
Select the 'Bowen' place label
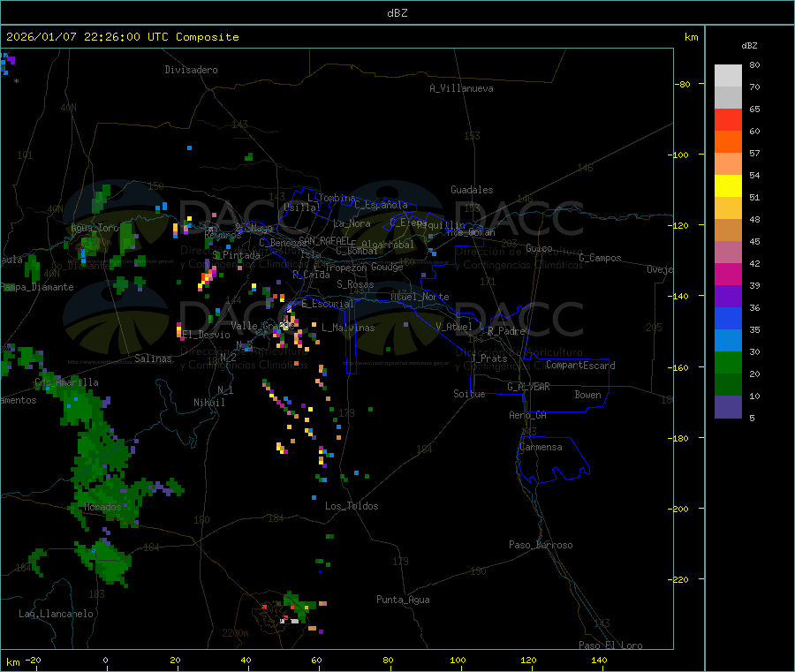click(587, 395)
